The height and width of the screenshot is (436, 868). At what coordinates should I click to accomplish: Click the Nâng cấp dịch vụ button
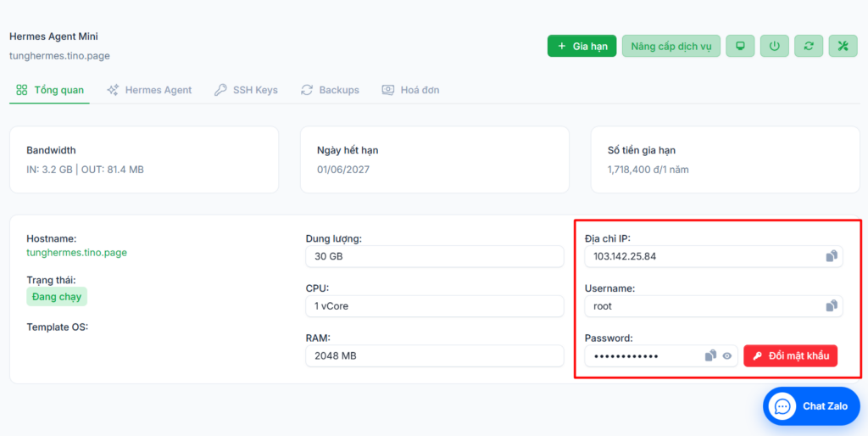(x=671, y=46)
